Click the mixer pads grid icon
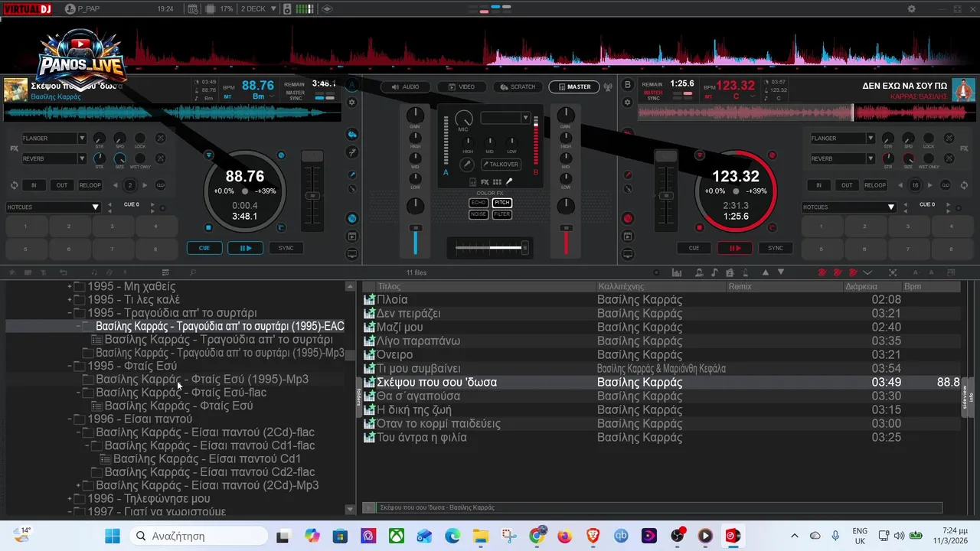The width and height of the screenshot is (980, 551). 497,182
